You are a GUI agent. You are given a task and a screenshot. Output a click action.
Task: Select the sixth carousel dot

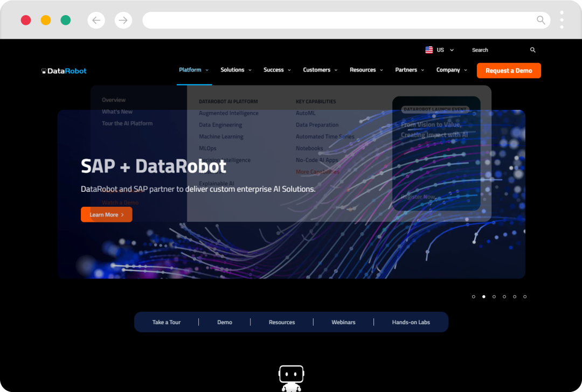point(525,297)
